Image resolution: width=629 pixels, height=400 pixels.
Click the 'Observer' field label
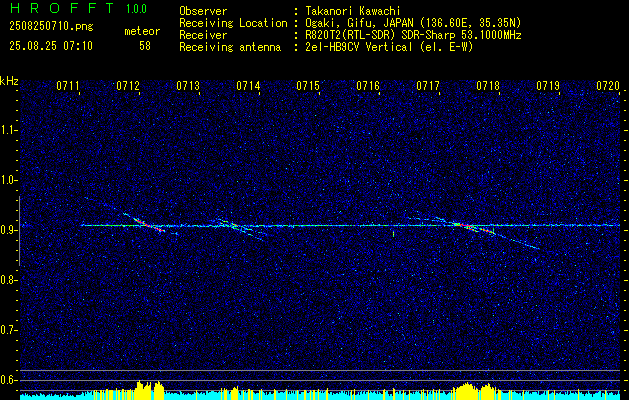tap(203, 11)
